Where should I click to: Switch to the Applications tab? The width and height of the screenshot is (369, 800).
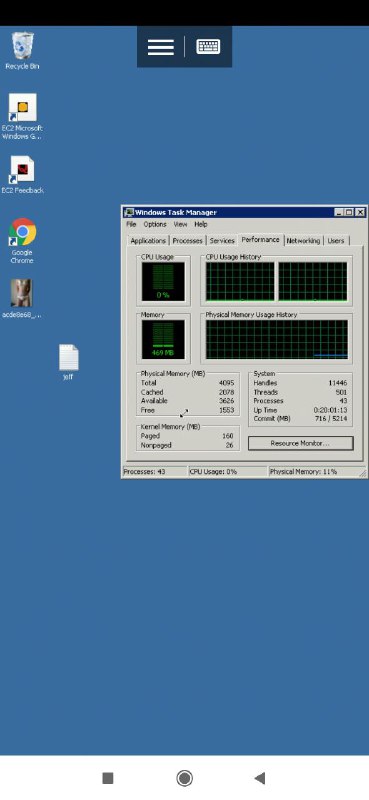point(148,241)
